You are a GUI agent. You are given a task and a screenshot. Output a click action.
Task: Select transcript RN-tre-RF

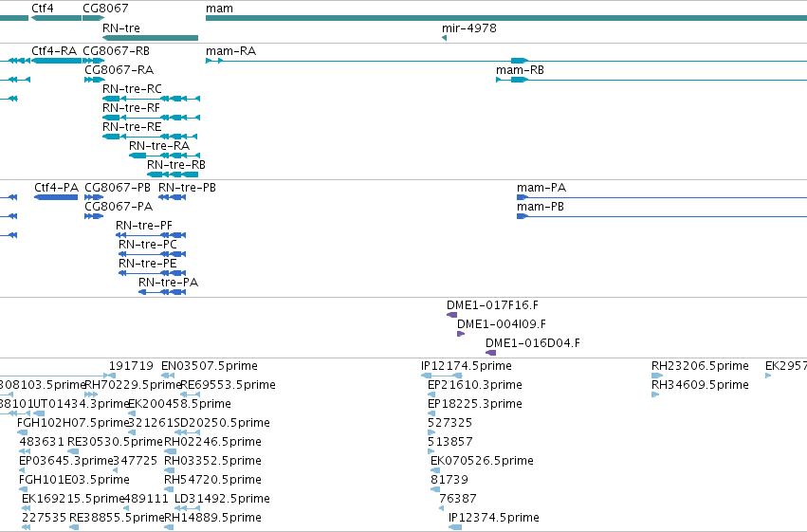point(151,118)
